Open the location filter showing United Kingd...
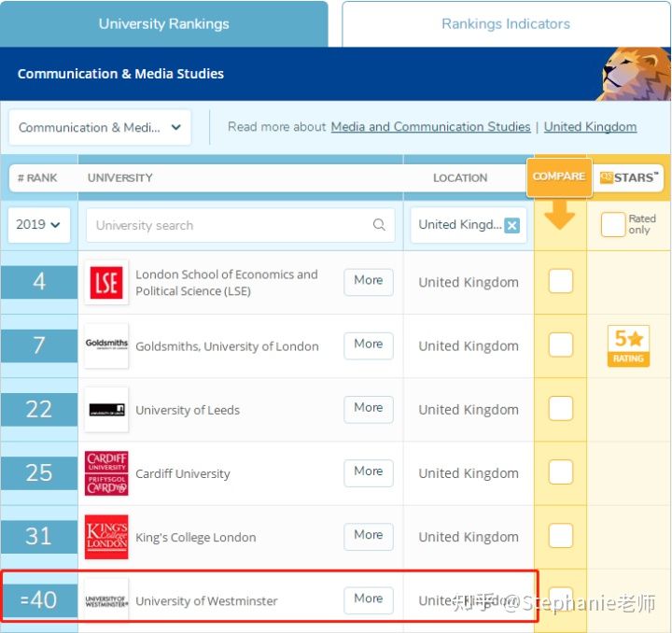 coord(468,225)
